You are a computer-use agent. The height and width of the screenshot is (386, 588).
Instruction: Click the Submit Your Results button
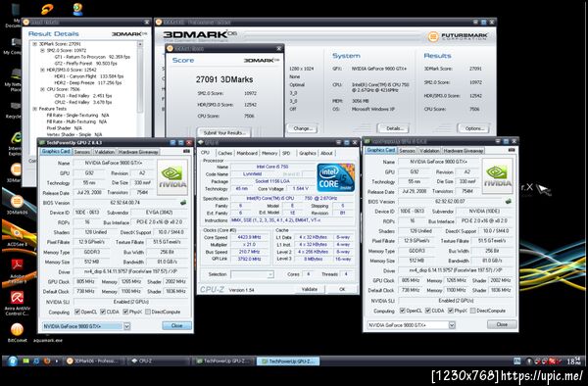224,132
